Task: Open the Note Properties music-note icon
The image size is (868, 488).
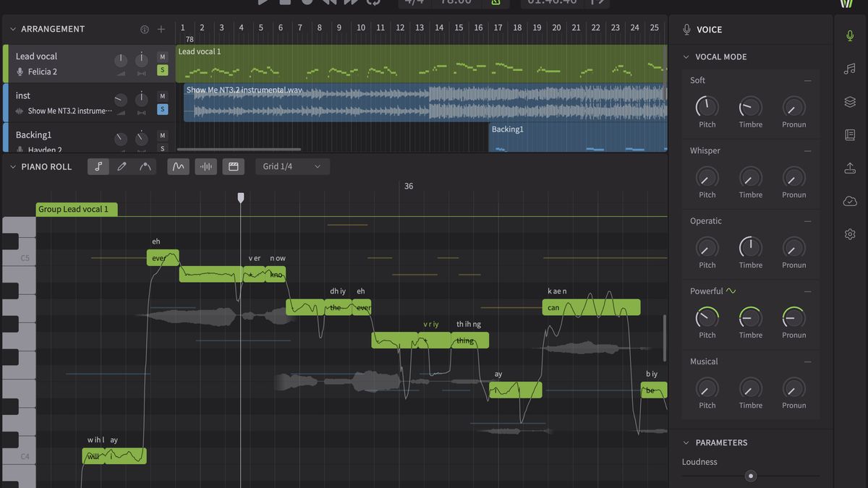Action: [850, 69]
